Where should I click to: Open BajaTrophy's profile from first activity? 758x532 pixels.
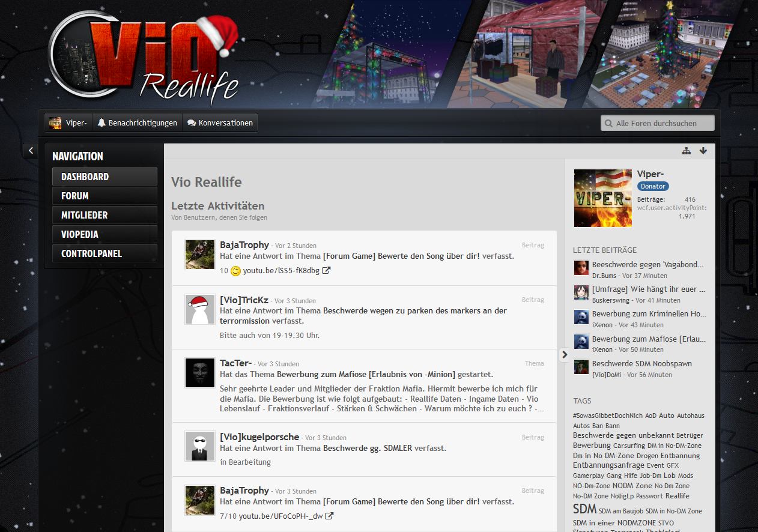tap(244, 244)
